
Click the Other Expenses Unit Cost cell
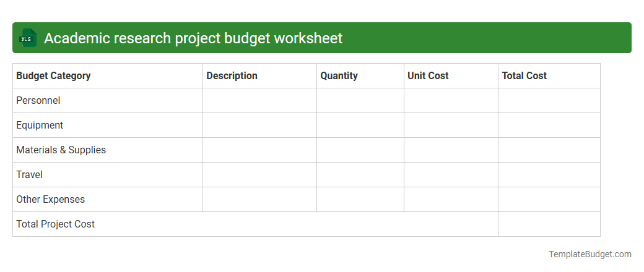pos(451,200)
